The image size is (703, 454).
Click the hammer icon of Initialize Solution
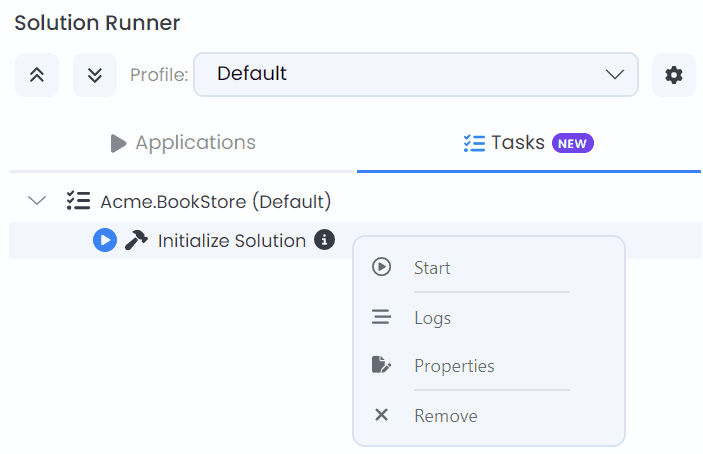tap(136, 240)
